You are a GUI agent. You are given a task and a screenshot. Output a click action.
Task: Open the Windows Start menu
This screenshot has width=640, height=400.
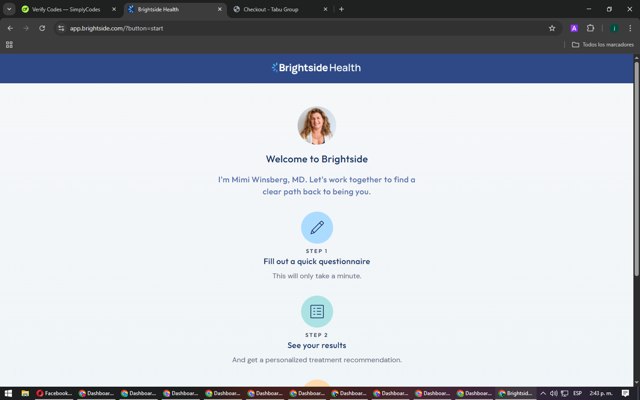point(8,393)
